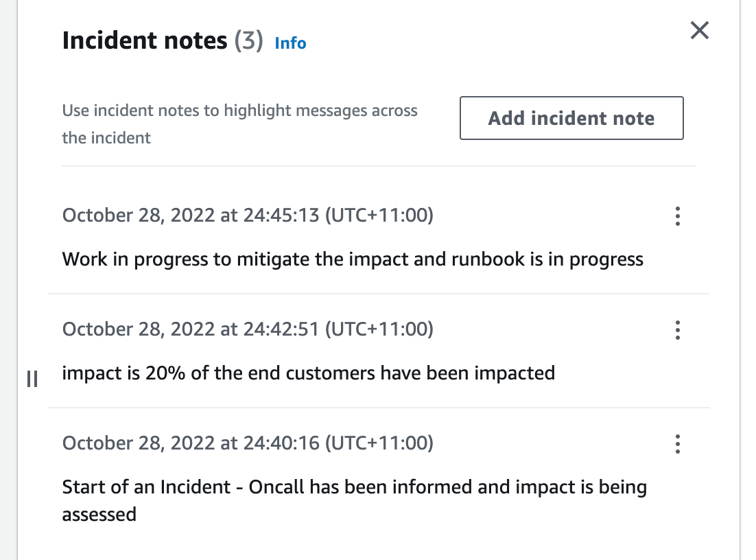Select the Incident notes heading
Viewport: 756px width, 560px height.
coord(145,40)
